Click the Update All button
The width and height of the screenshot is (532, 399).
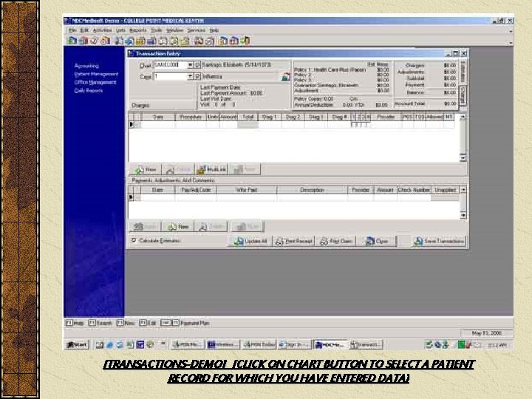(250, 241)
